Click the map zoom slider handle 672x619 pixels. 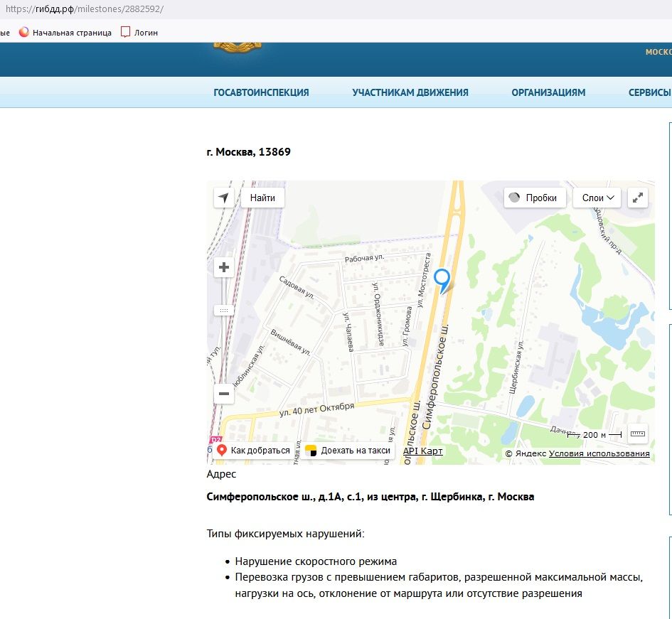pos(224,311)
